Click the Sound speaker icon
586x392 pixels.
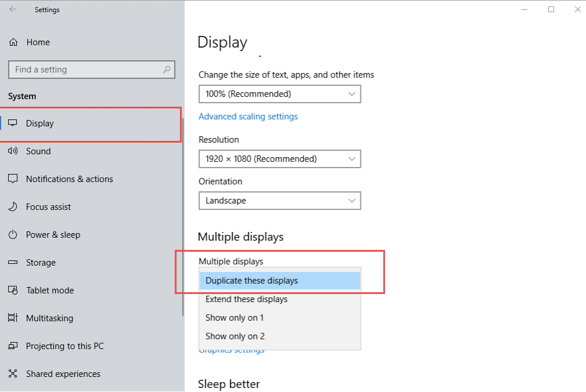13,151
